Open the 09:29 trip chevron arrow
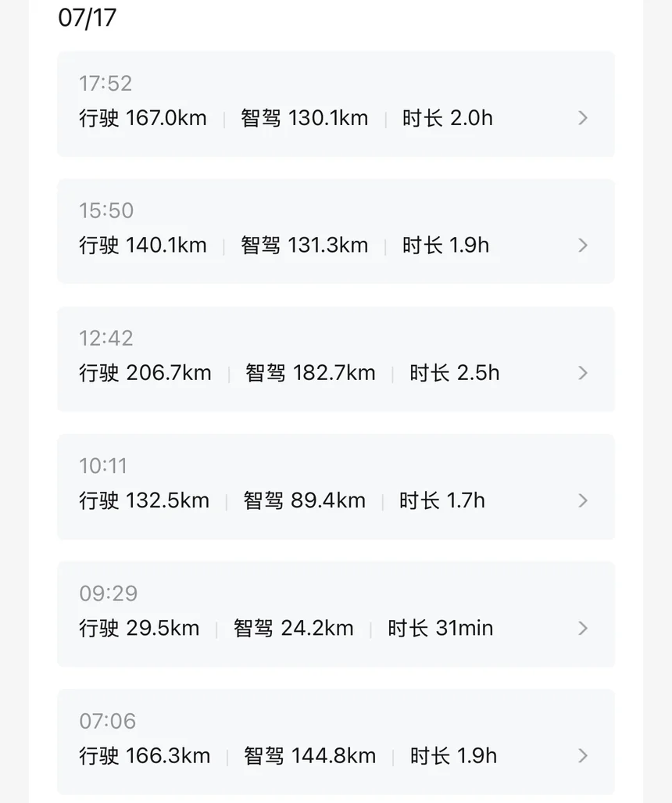The height and width of the screenshot is (803, 672). point(582,629)
